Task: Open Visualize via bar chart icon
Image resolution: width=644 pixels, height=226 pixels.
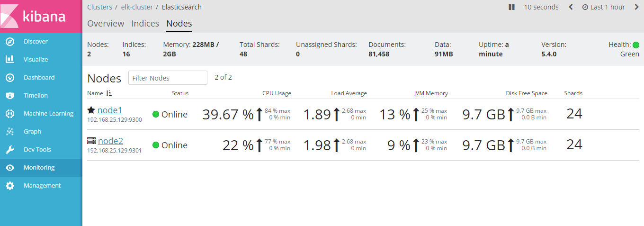Action: pos(10,60)
